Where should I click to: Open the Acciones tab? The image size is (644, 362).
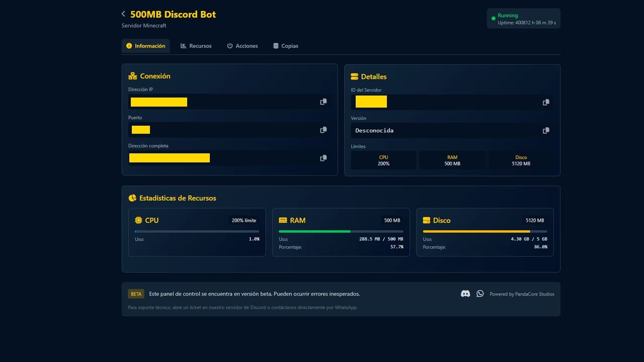coord(243,46)
